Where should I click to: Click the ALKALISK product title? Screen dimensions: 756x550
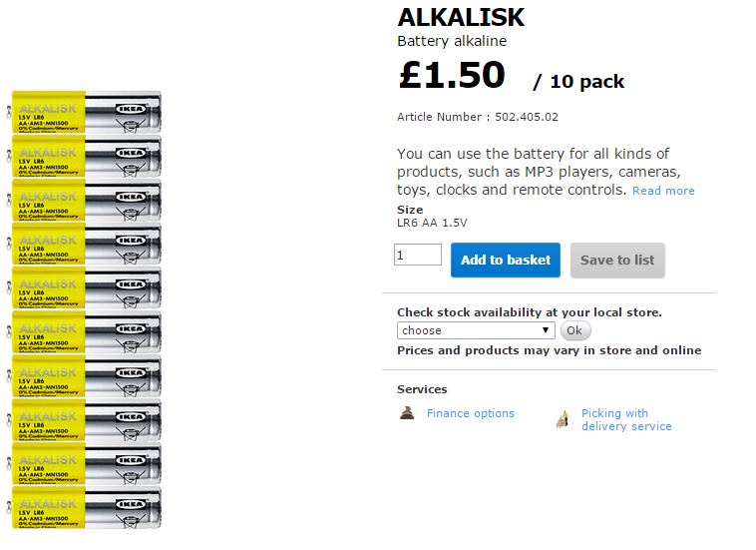point(461,17)
